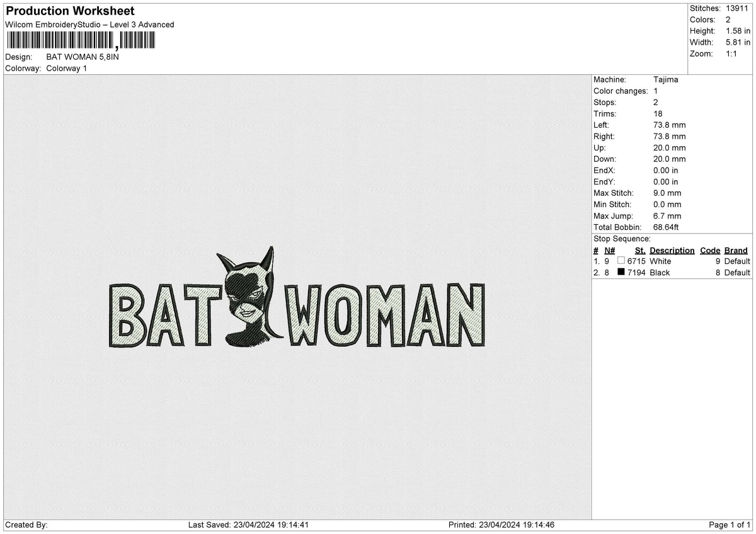Click the stitches count '13911'
Screen dimensions: 756x534
pos(738,8)
